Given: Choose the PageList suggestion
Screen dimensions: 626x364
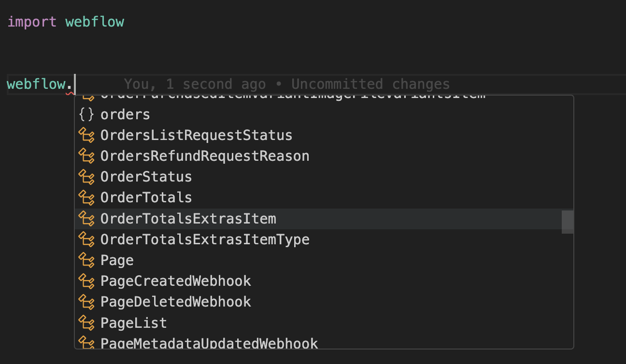Looking at the screenshot, I should coord(133,322).
